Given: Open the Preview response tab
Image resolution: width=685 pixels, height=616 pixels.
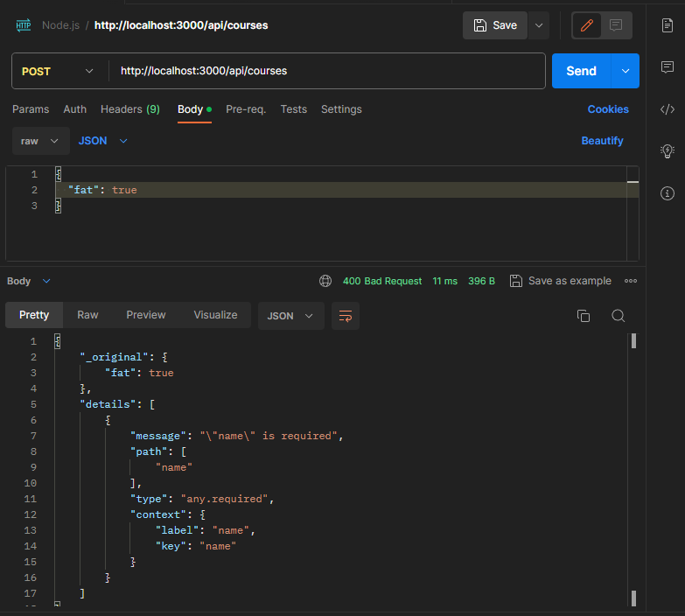Looking at the screenshot, I should [145, 315].
